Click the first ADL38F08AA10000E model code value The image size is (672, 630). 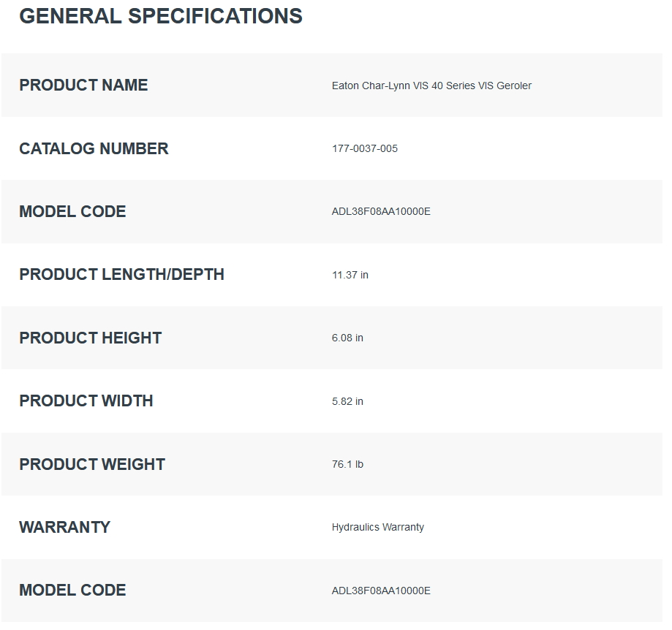(x=381, y=211)
